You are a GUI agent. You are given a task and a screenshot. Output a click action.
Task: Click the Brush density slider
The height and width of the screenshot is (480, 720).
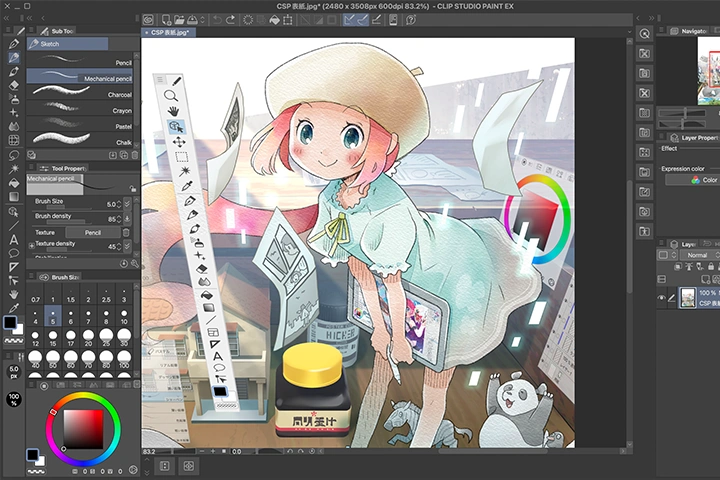[69, 222]
